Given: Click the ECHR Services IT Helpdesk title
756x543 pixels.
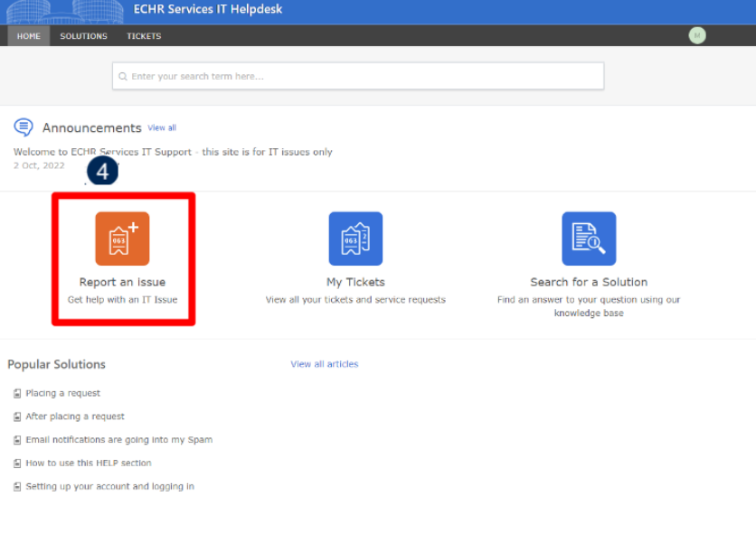Looking at the screenshot, I should point(208,9).
